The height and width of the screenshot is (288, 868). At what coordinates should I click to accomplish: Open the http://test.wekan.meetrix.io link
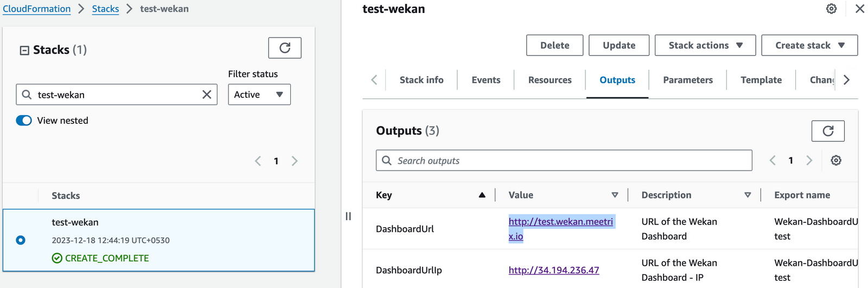pos(561,229)
